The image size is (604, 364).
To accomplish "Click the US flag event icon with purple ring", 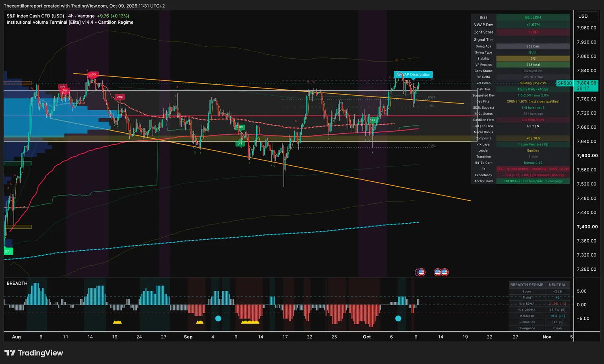I will pyautogui.click(x=420, y=272).
